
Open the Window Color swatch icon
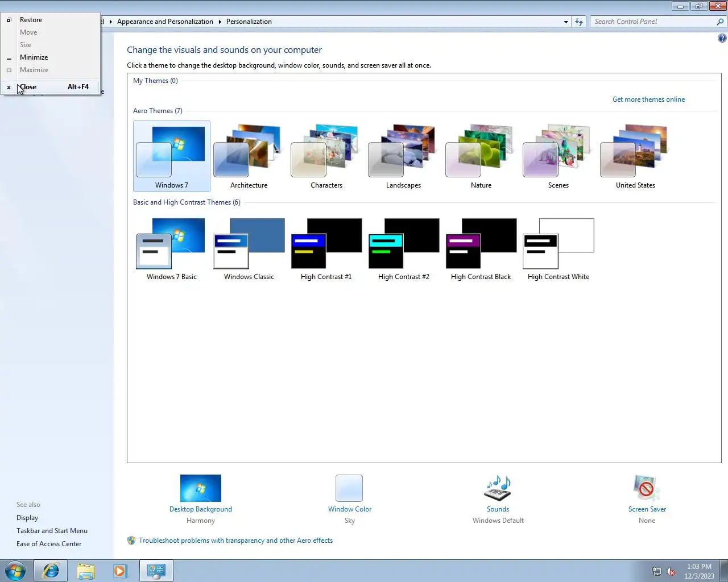tap(349, 488)
